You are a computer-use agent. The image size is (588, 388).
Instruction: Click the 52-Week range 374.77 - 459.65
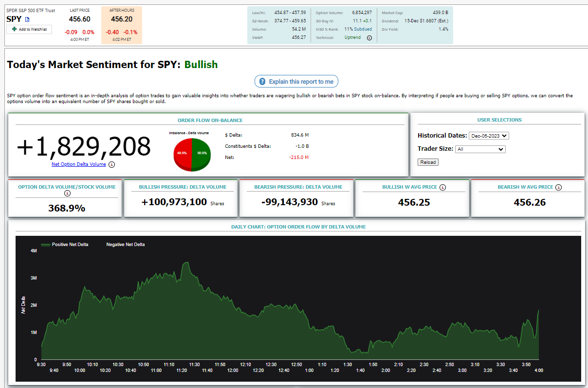(290, 21)
